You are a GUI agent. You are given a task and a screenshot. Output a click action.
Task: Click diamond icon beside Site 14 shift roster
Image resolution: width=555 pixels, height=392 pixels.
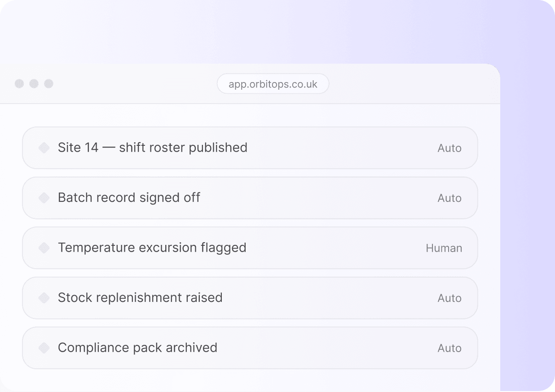coord(44,148)
